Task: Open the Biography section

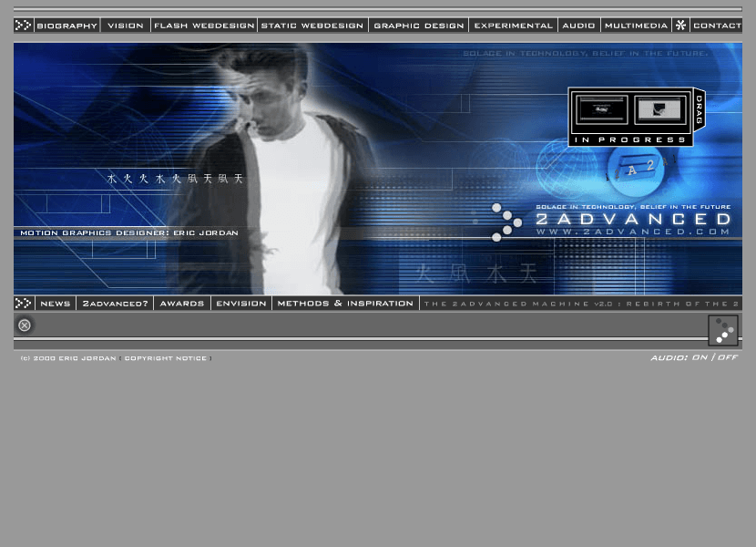Action: click(x=67, y=26)
